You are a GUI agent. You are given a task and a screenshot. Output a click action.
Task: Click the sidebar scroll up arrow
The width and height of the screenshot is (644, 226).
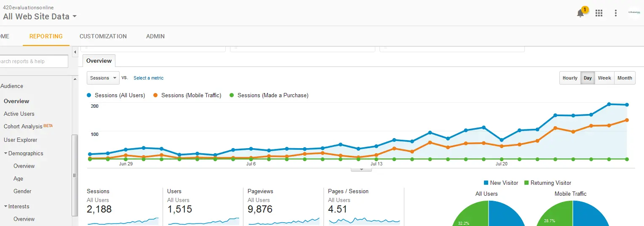point(75,79)
